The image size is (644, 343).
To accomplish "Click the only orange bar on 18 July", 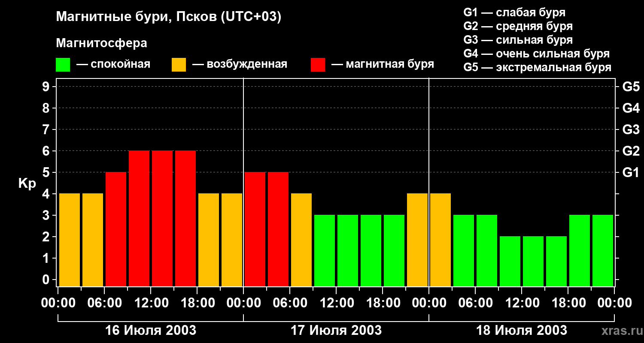I will click(x=440, y=240).
